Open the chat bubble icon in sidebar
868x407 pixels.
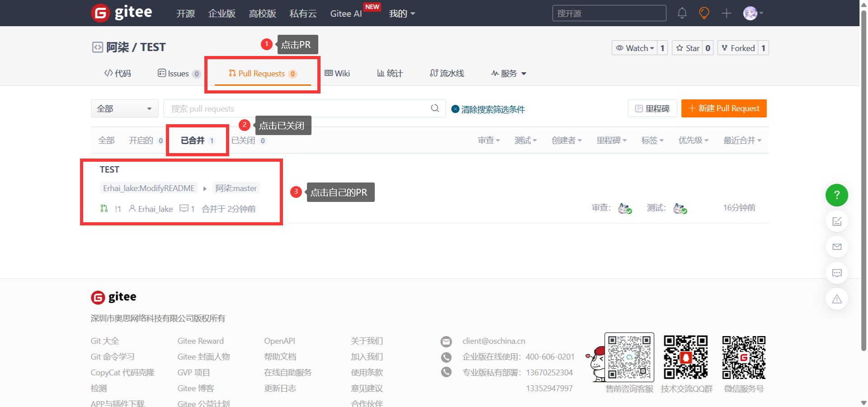836,273
